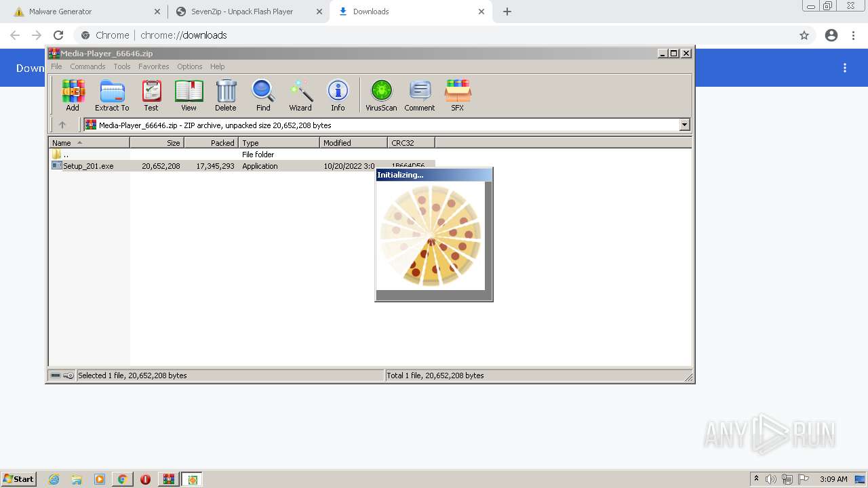The width and height of the screenshot is (868, 488).
Task: Click the key icon in WinRAR status bar
Action: (x=68, y=375)
